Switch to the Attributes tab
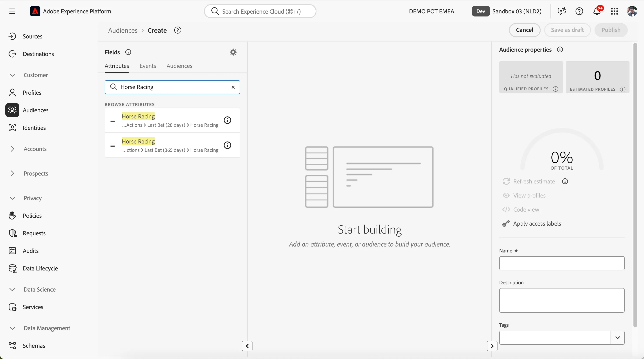 point(117,66)
